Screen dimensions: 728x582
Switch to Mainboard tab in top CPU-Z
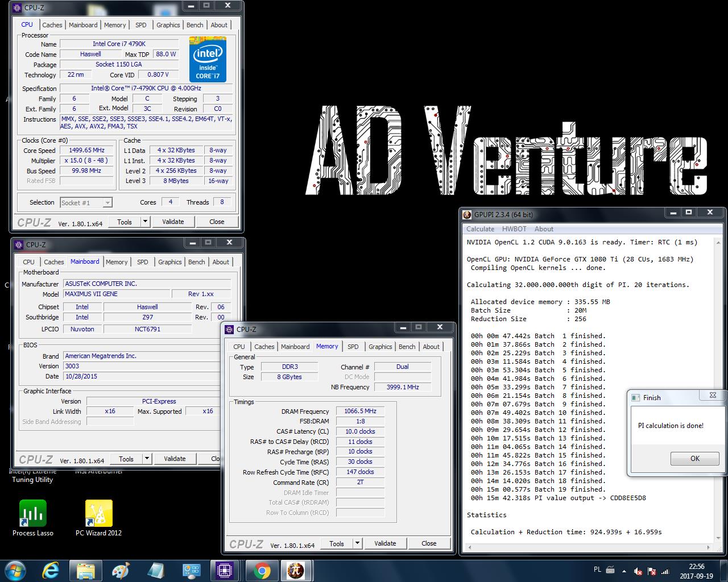pyautogui.click(x=83, y=25)
